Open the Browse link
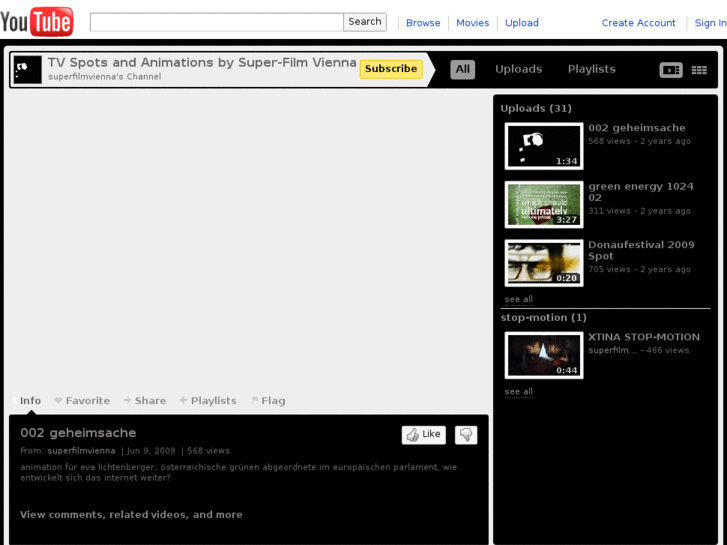The image size is (727, 545). [x=423, y=23]
